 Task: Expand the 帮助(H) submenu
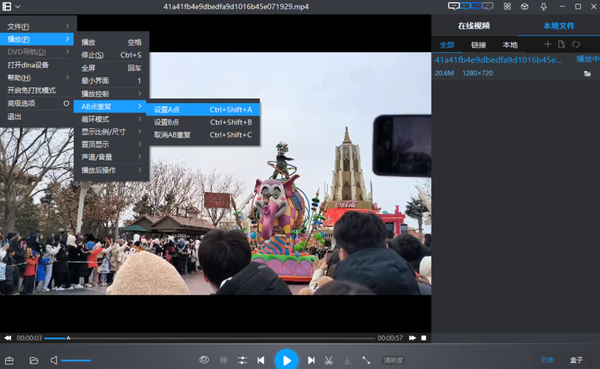point(37,78)
